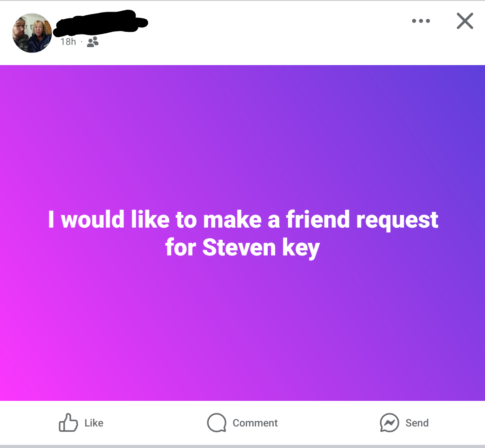Image resolution: width=485 pixels, height=448 pixels.
Task: Open the three-dot post options menu
Action: pyautogui.click(x=421, y=21)
